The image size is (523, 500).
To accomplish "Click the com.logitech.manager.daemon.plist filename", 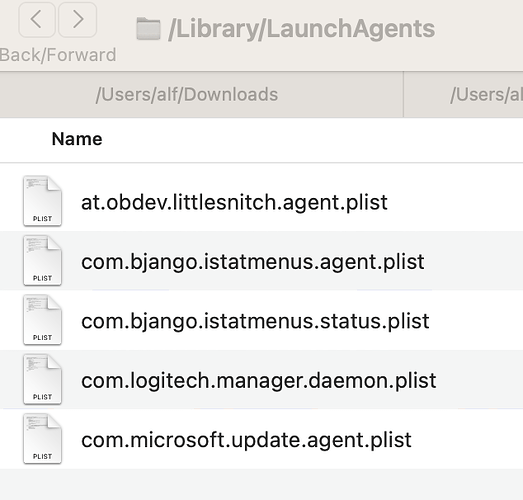I will (258, 381).
